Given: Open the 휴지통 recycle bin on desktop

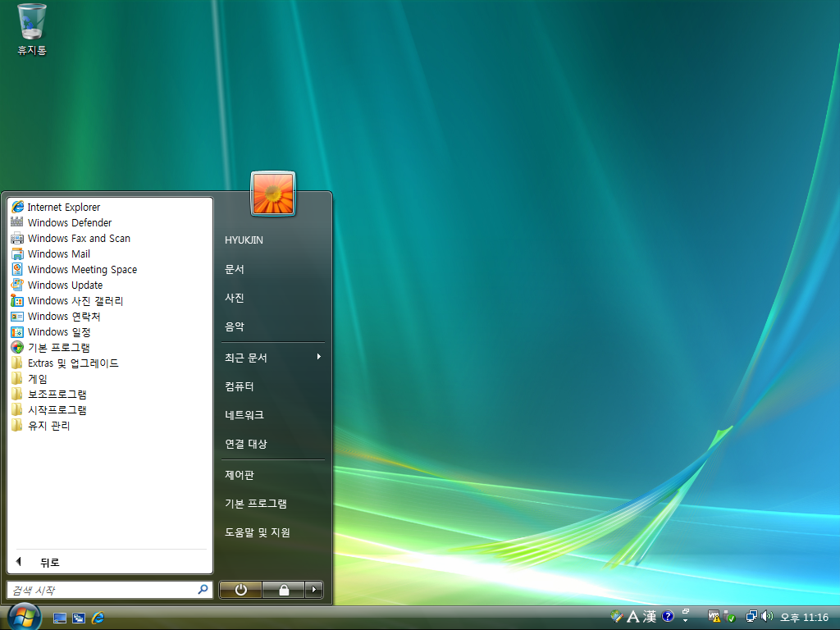Looking at the screenshot, I should coord(32,30).
